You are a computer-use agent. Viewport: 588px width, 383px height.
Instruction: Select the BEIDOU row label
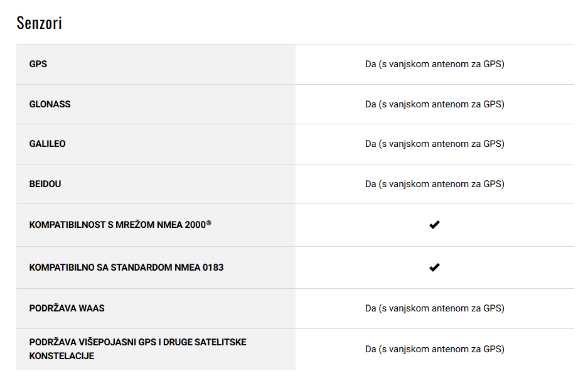coord(45,184)
